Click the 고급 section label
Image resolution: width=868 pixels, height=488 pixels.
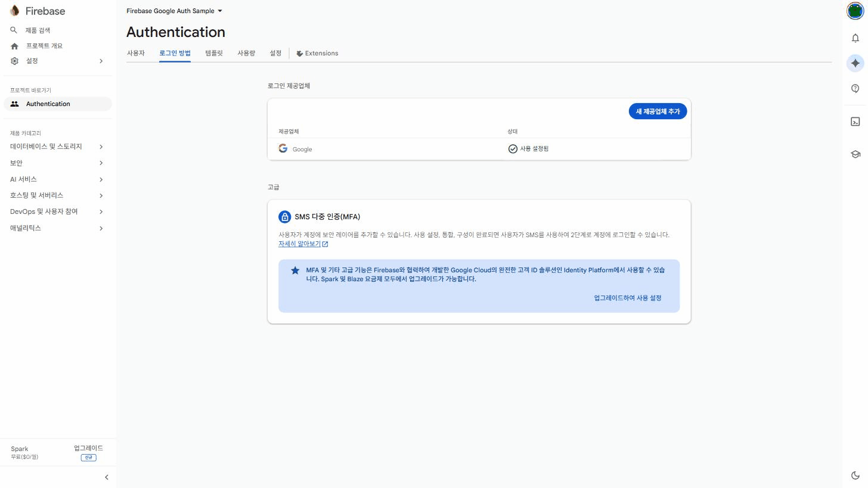coord(274,187)
